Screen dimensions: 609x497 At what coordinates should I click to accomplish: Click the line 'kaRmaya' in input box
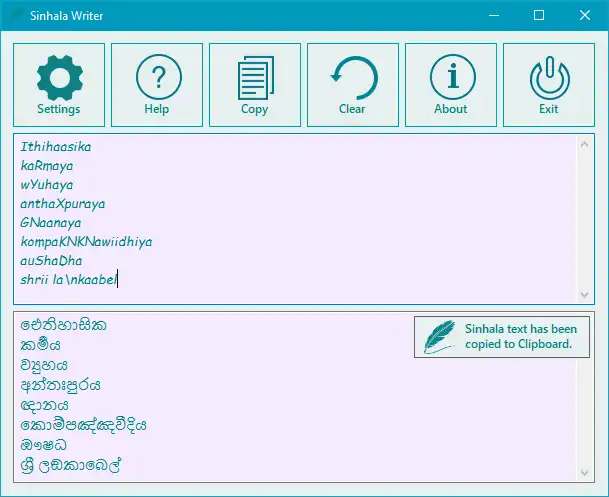coord(47,166)
